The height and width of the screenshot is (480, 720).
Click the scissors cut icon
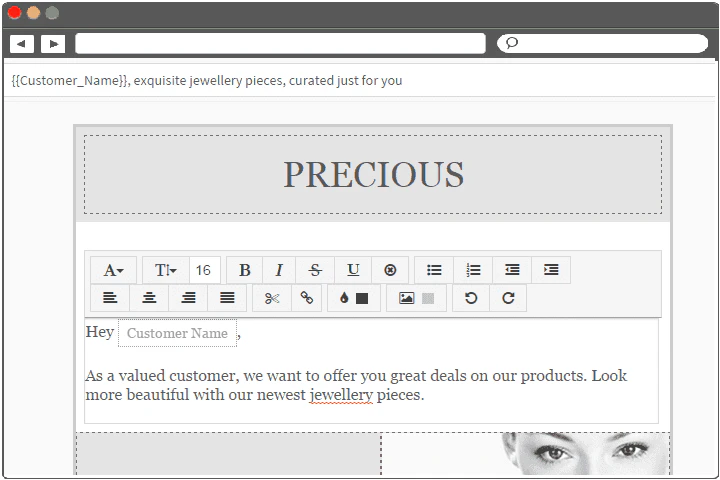click(272, 298)
